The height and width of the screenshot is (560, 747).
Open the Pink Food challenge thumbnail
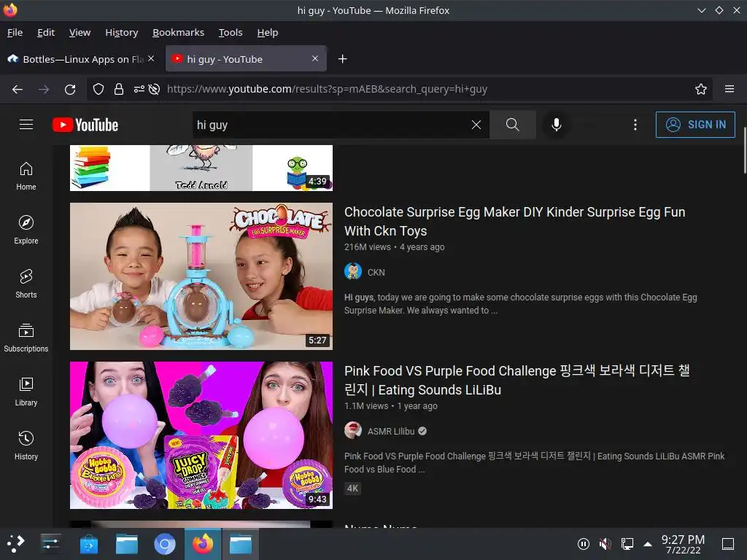201,435
